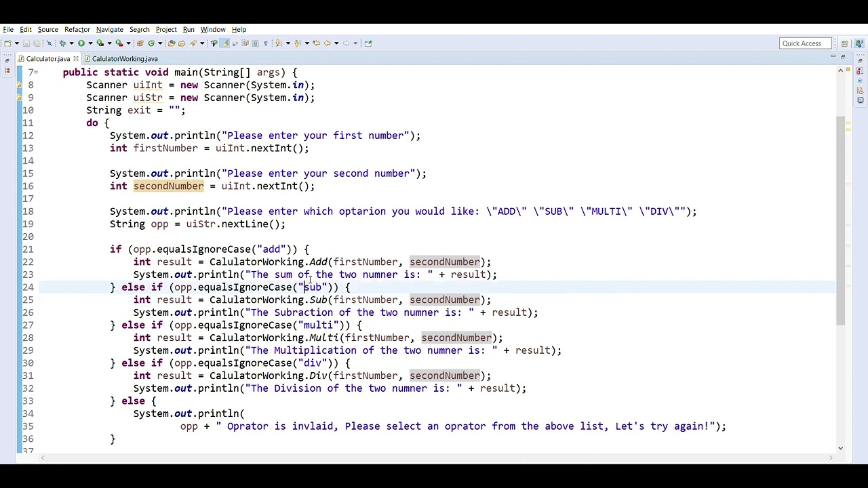Switch to the CalulatorWorking.java tab
The height and width of the screenshot is (488, 868).
point(121,59)
